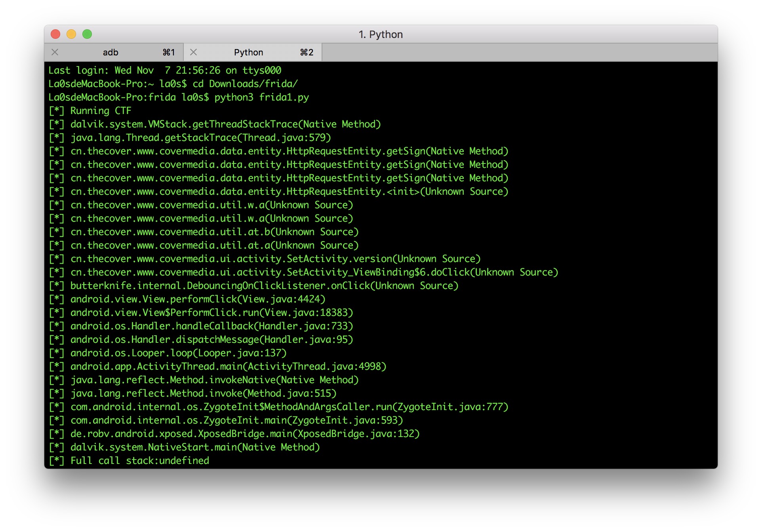Viewport: 762px width, 532px height.
Task: Click the HttpRequestEntity.<init> stack trace line
Action: (x=289, y=192)
